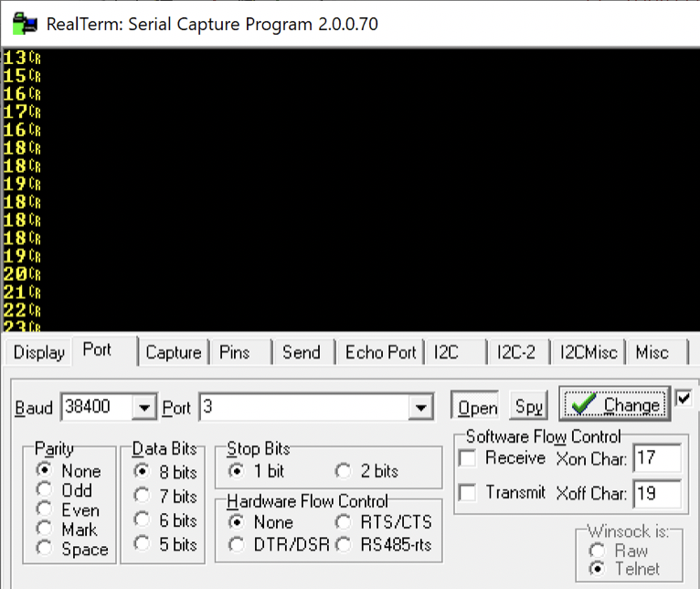Image resolution: width=700 pixels, height=589 pixels.
Task: Select 2 bits stop bits
Action: coord(344,472)
